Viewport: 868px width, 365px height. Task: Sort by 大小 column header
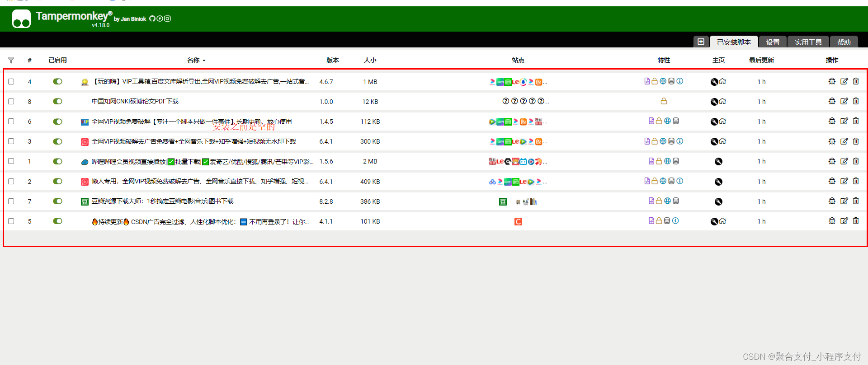click(370, 60)
